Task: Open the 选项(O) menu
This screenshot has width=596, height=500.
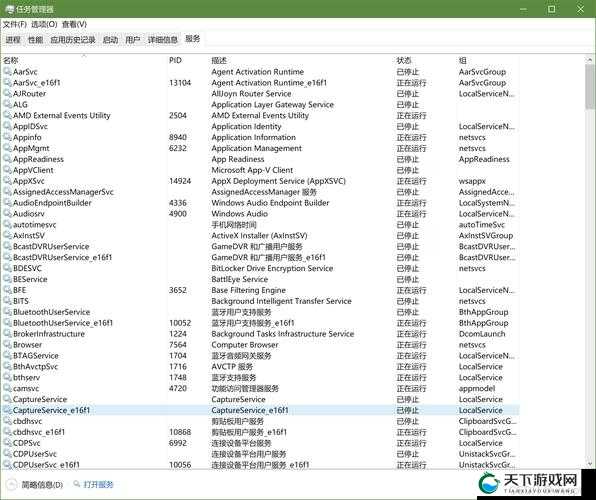Action: (x=44, y=24)
